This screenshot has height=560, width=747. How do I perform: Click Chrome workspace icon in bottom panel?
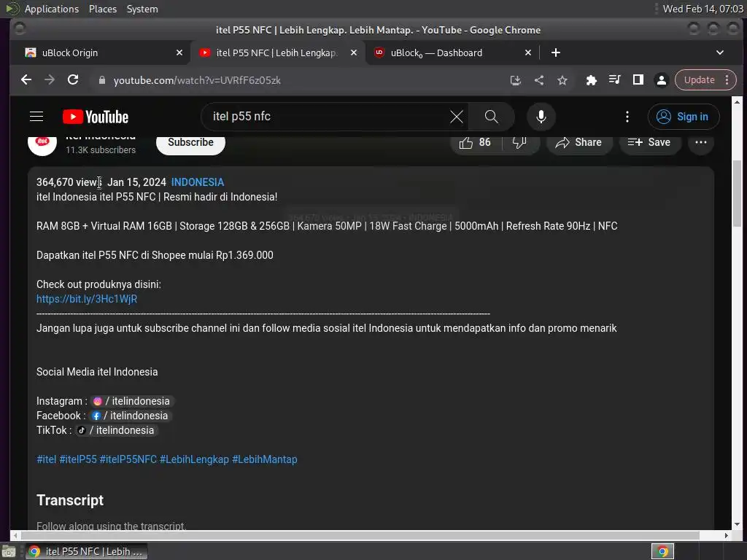click(662, 551)
